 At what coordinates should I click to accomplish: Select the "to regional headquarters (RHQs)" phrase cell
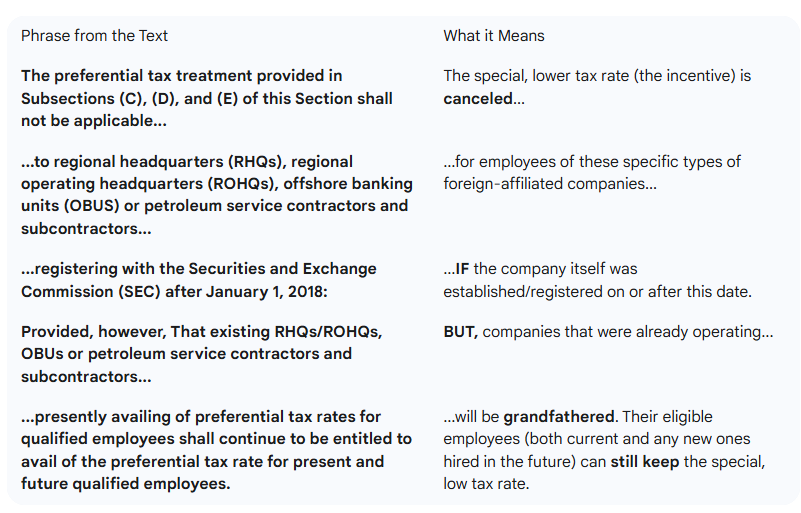(x=214, y=195)
